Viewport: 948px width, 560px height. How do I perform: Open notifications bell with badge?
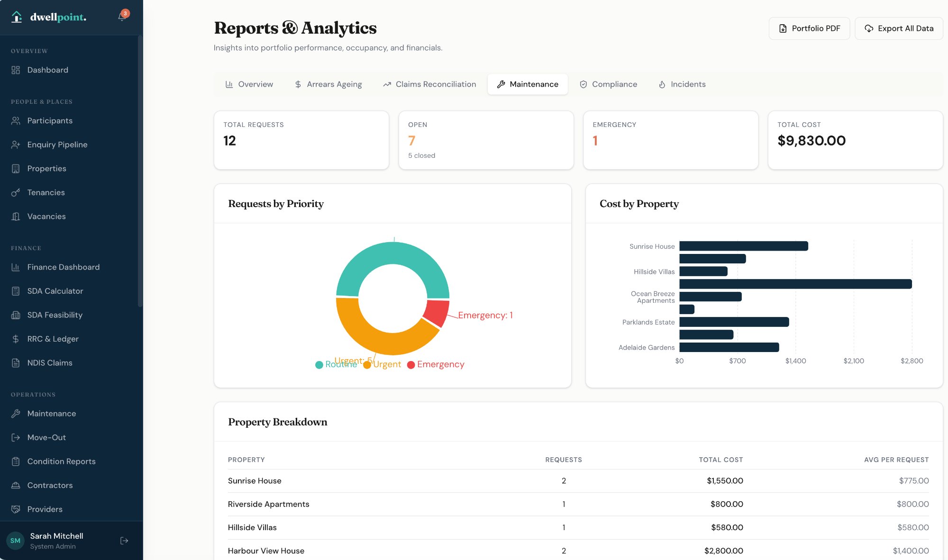click(122, 16)
